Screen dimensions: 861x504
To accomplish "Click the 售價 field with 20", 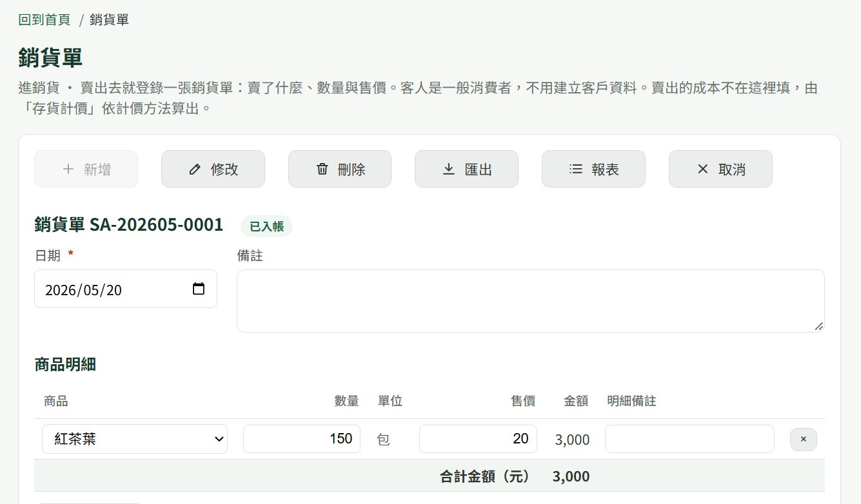I will (478, 439).
